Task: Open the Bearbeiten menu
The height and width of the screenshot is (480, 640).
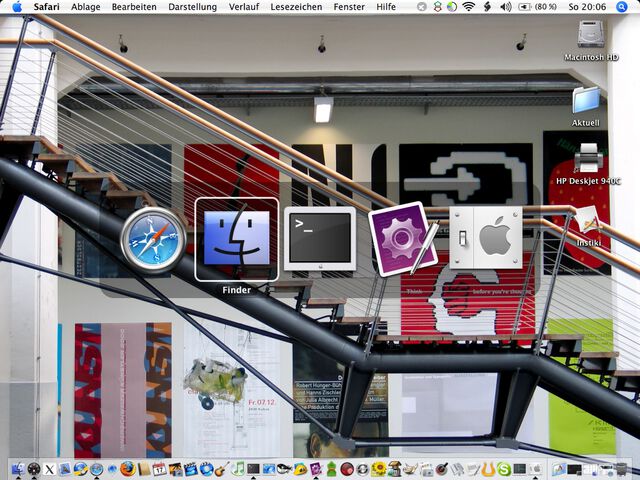Action: click(134, 7)
